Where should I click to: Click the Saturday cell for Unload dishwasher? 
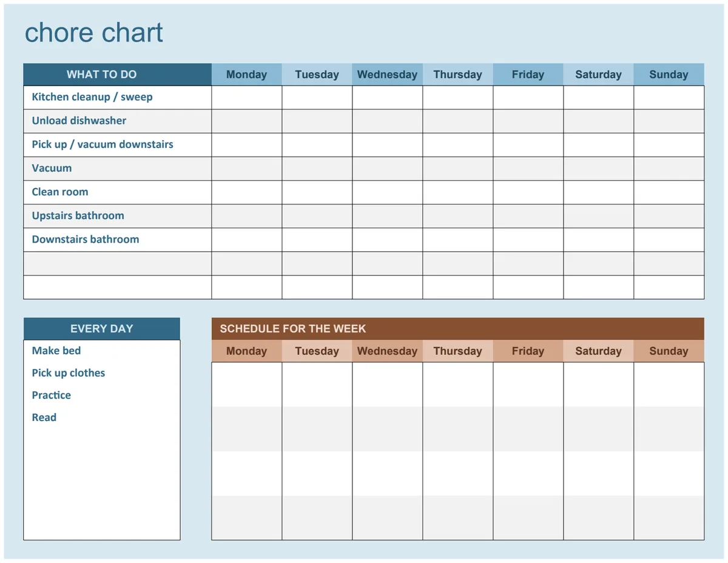[x=599, y=121]
